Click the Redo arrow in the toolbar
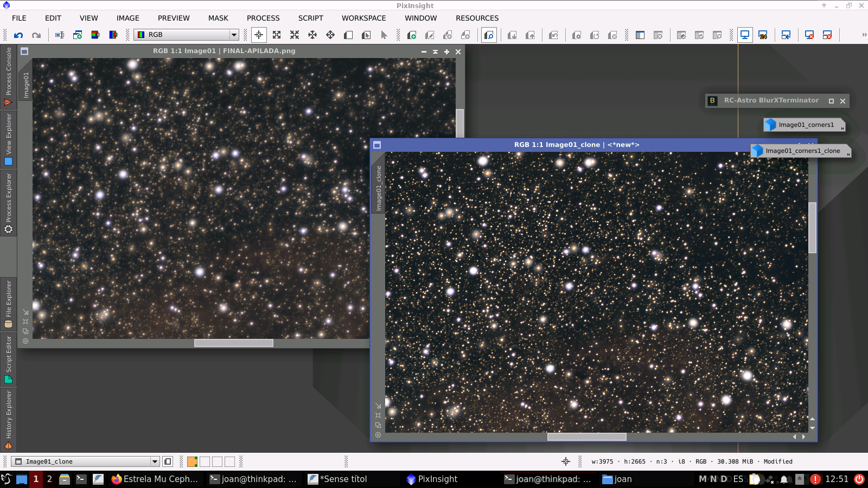 coord(36,35)
